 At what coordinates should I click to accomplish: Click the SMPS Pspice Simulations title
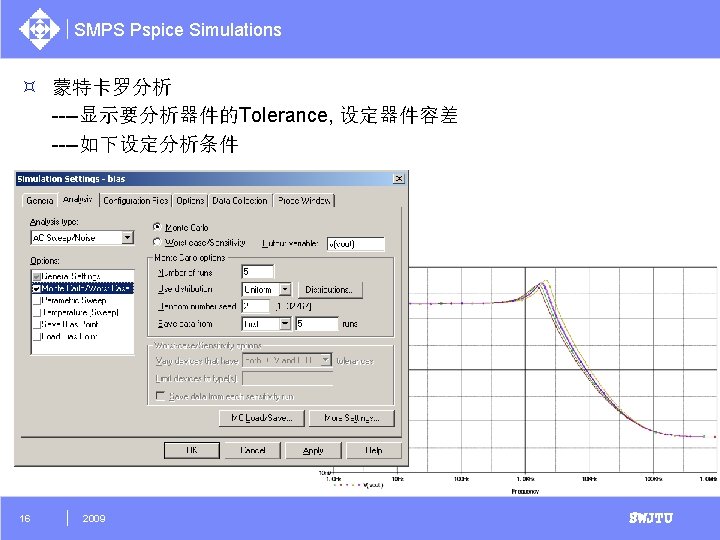(178, 30)
